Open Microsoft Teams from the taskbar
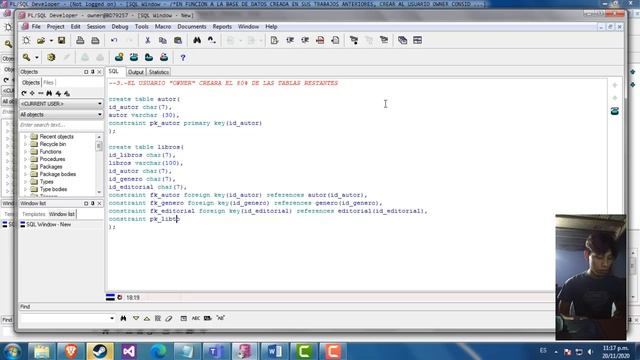This screenshot has width=640, height=360. point(216,351)
